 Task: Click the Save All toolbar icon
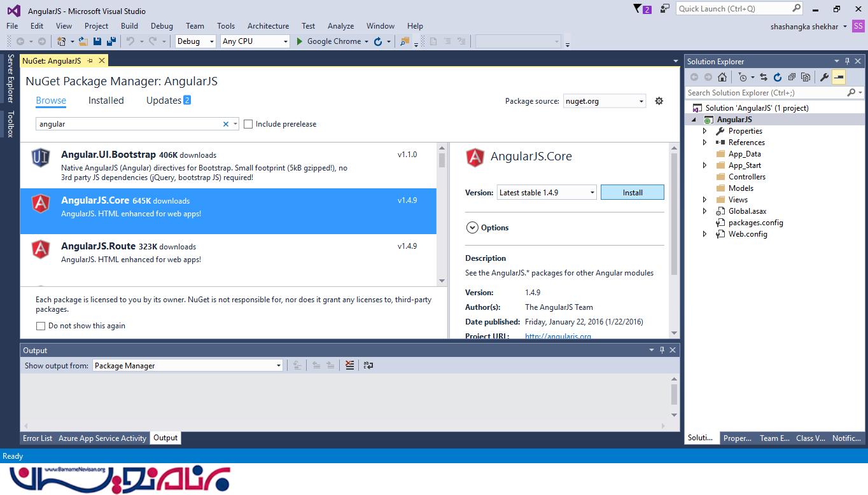(111, 41)
